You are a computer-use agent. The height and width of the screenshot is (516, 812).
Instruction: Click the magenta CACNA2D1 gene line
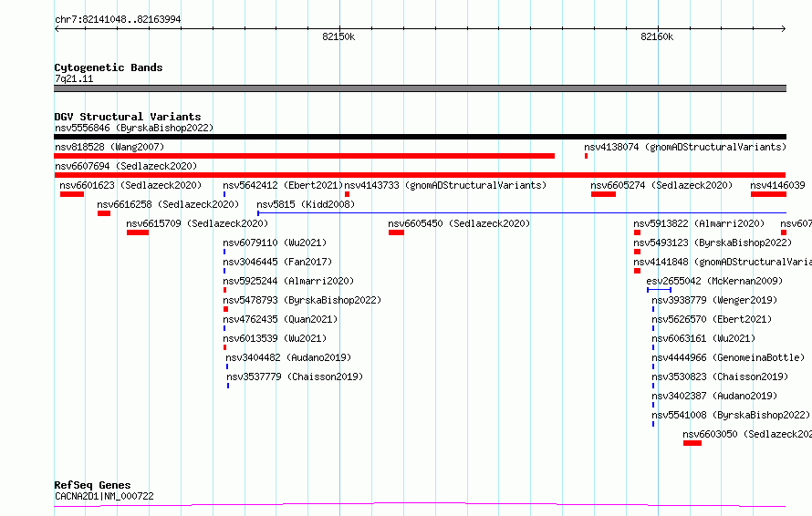[x=420, y=504]
